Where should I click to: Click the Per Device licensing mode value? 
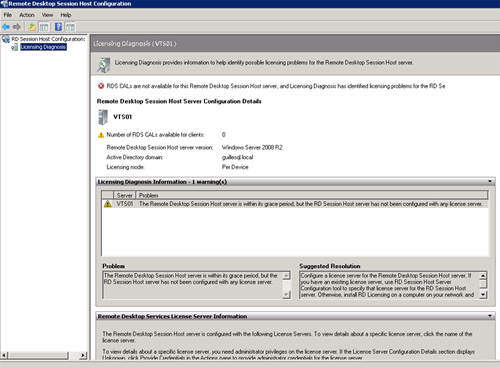click(235, 167)
